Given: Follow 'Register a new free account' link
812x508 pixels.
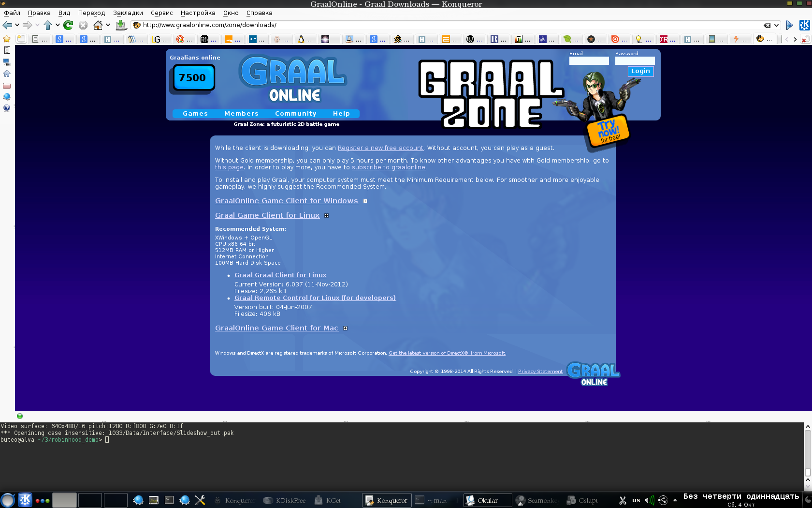Looking at the screenshot, I should [380, 148].
